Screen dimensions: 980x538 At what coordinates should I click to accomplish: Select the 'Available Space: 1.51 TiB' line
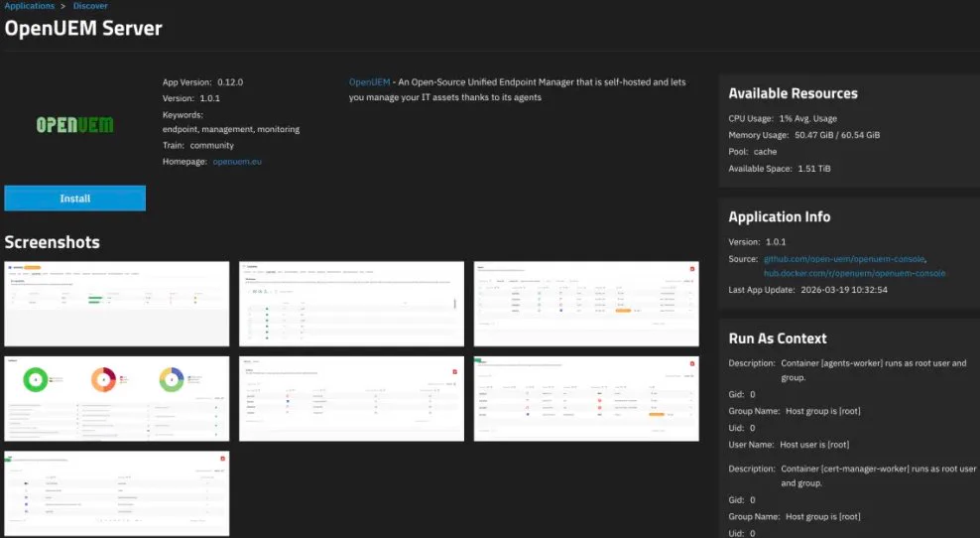coord(780,169)
